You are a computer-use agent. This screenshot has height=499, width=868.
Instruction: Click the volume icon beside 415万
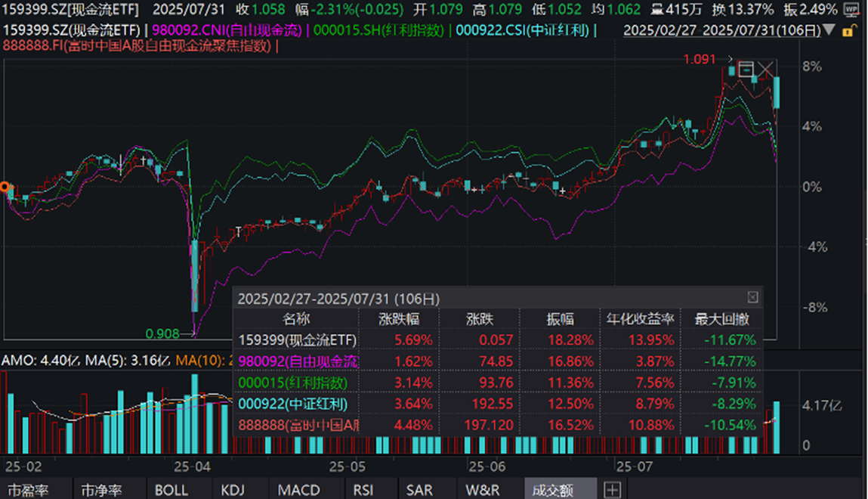(656, 10)
